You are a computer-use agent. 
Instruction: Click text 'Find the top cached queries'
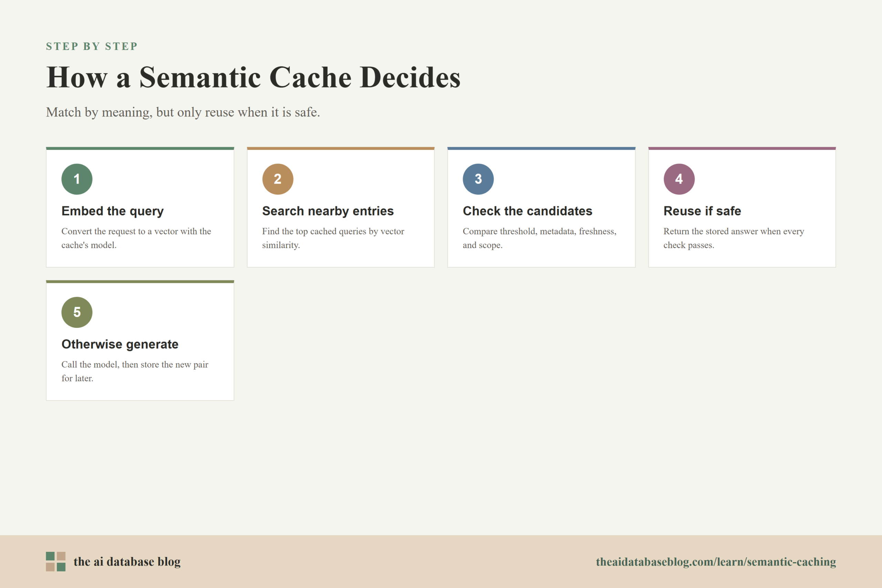pyautogui.click(x=314, y=231)
